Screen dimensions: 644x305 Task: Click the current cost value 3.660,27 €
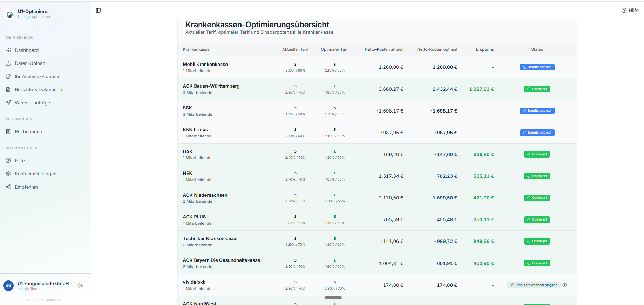click(x=391, y=89)
